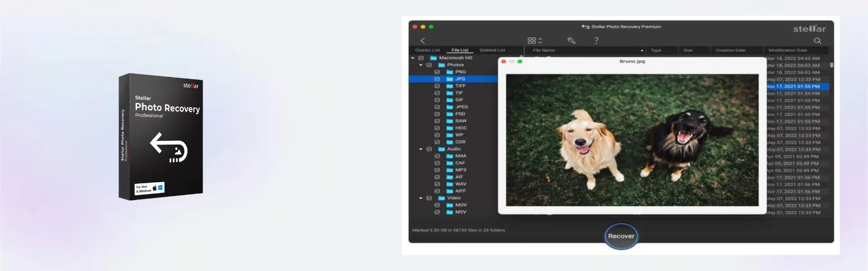This screenshot has height=271, width=868.
Task: Click the GIF folder icon
Action: (x=450, y=100)
